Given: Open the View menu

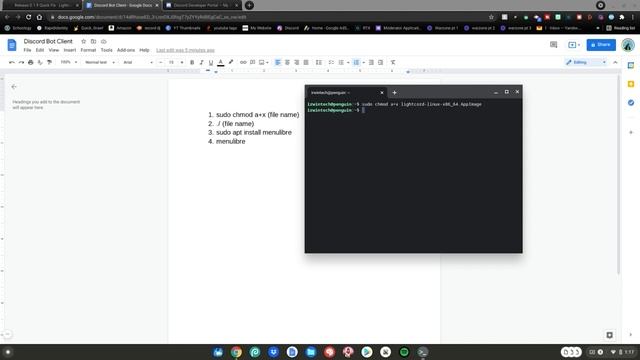Looking at the screenshot, I should click(54, 50).
